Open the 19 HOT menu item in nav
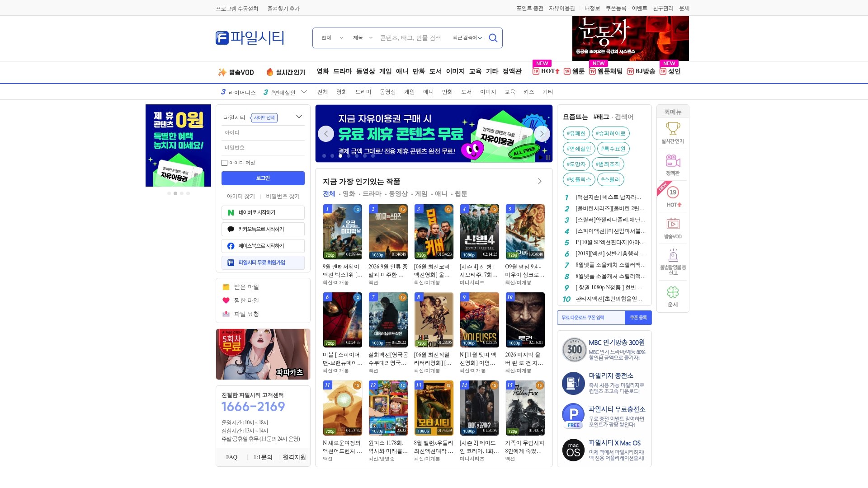The width and height of the screenshot is (868, 488). (546, 71)
